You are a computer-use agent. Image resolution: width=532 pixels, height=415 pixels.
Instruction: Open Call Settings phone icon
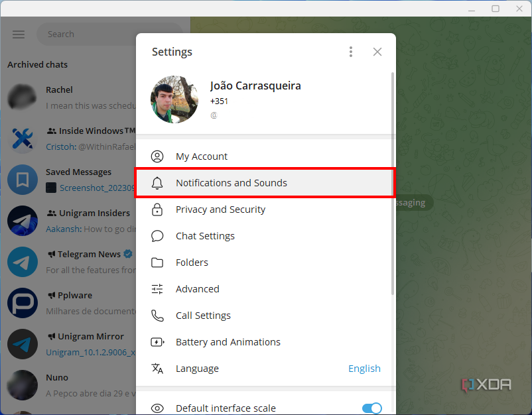(x=157, y=315)
